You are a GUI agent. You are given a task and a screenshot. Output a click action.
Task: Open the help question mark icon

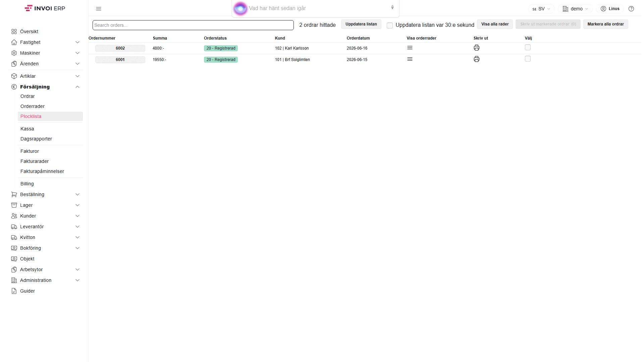631,9
